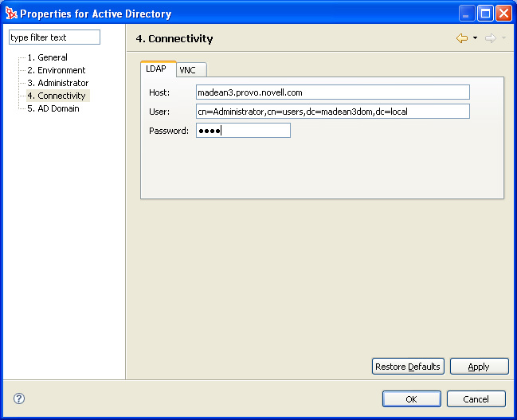Click the 'Host:' label

159,92
